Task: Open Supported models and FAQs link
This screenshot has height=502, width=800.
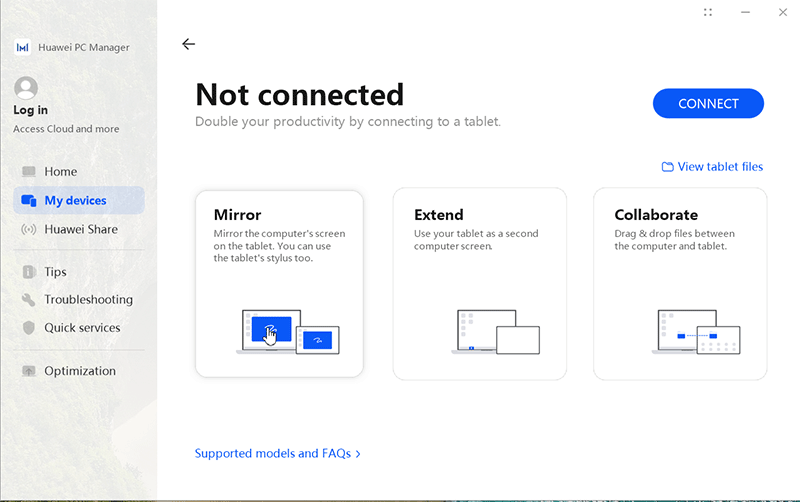Action: 272,453
